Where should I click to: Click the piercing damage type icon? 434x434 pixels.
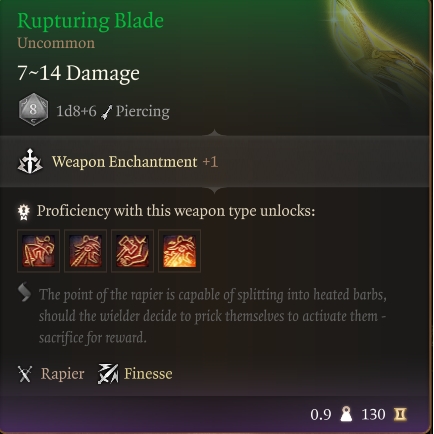(x=107, y=112)
